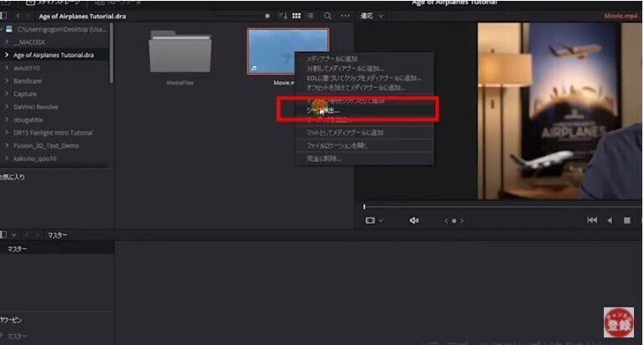
Task: Open media pool panel layout dropdown
Action: pyautogui.click(x=14, y=234)
